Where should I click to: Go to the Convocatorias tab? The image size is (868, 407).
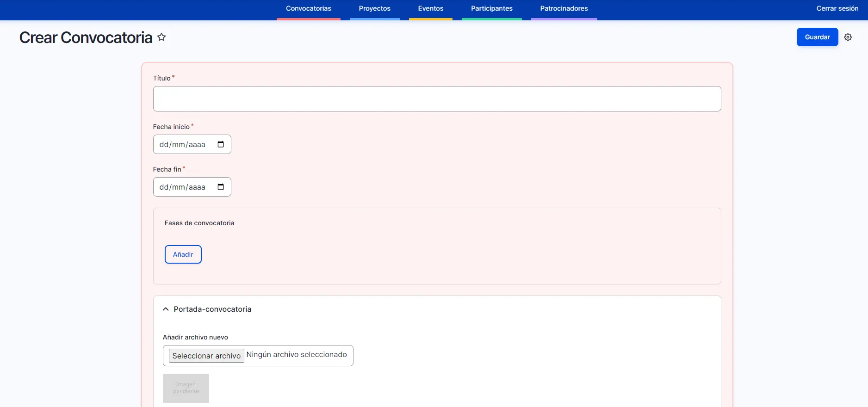309,9
